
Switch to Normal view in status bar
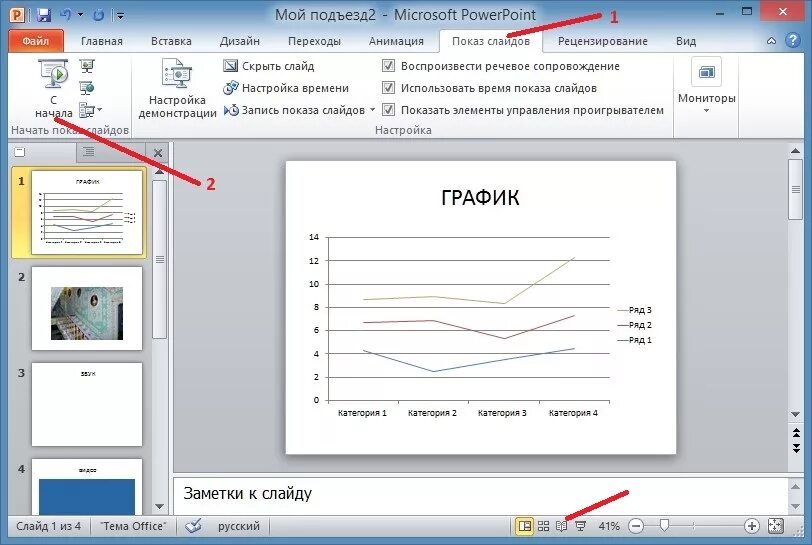(x=524, y=526)
